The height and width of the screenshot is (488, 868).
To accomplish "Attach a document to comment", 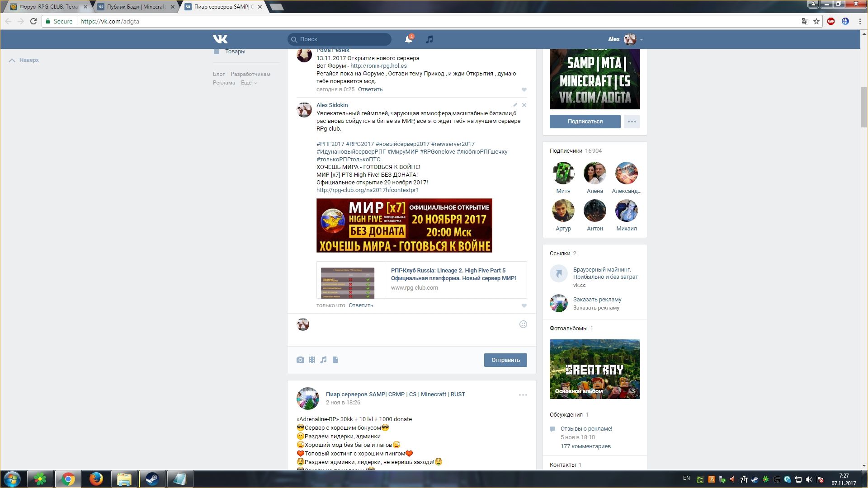I will click(335, 360).
